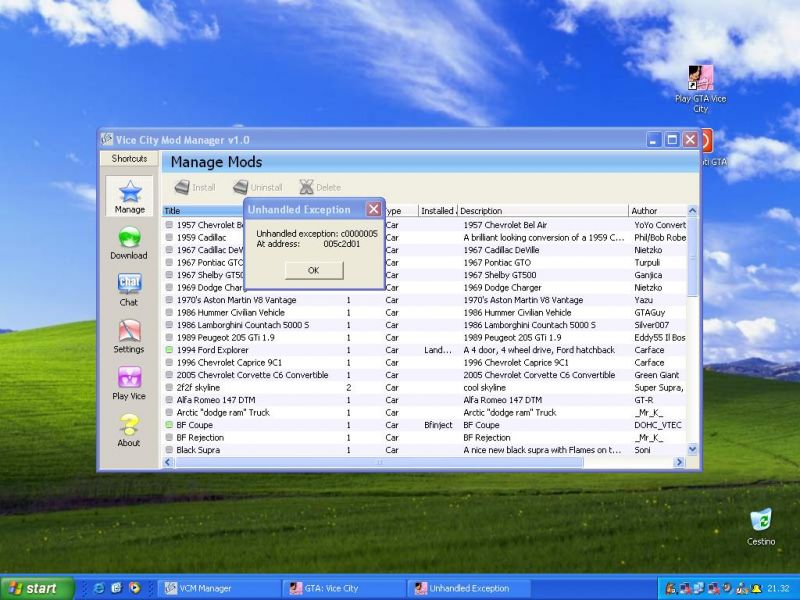Open the Manage shortcut with star icon
This screenshot has height=600, width=800.
[130, 196]
